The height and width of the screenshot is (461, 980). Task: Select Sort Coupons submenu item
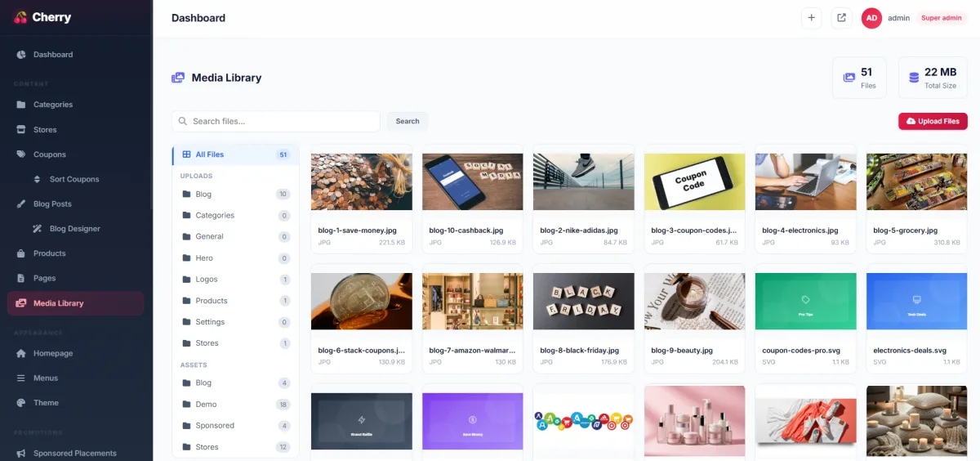click(75, 179)
